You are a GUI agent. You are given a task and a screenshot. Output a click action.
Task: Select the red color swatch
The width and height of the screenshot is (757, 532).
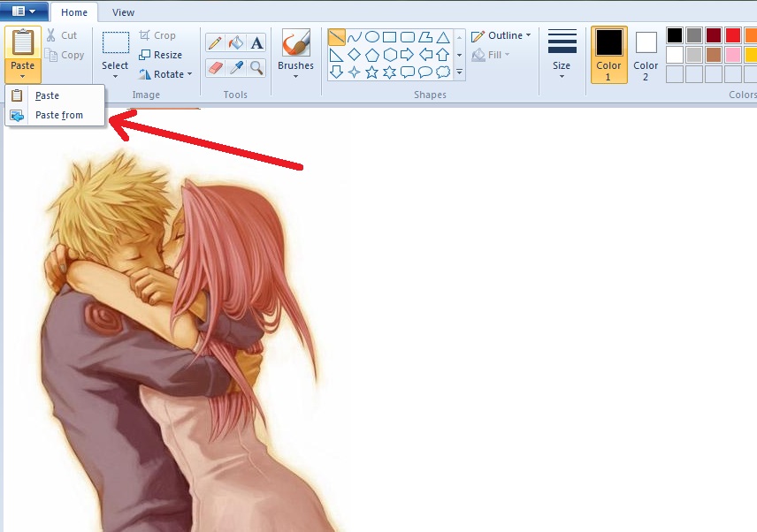[731, 35]
